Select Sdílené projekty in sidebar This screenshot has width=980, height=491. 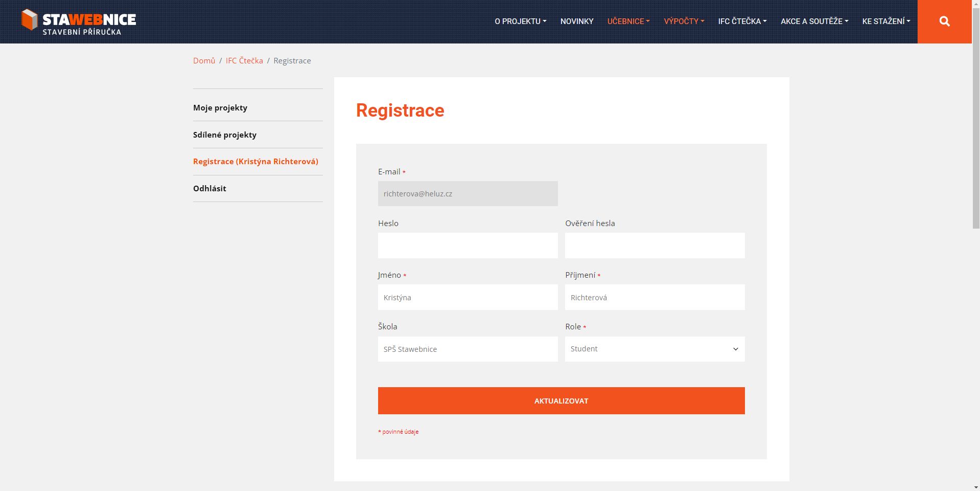point(225,135)
